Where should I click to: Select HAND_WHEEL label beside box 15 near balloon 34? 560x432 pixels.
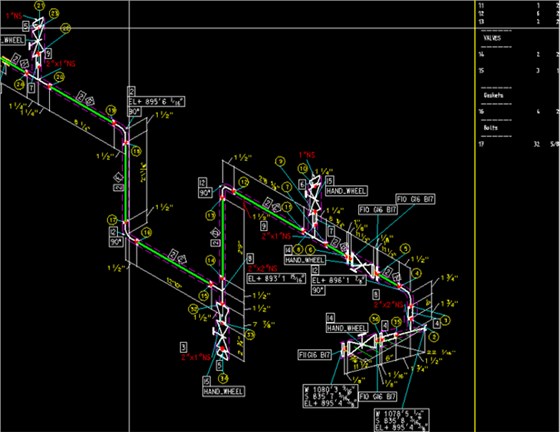click(224, 392)
